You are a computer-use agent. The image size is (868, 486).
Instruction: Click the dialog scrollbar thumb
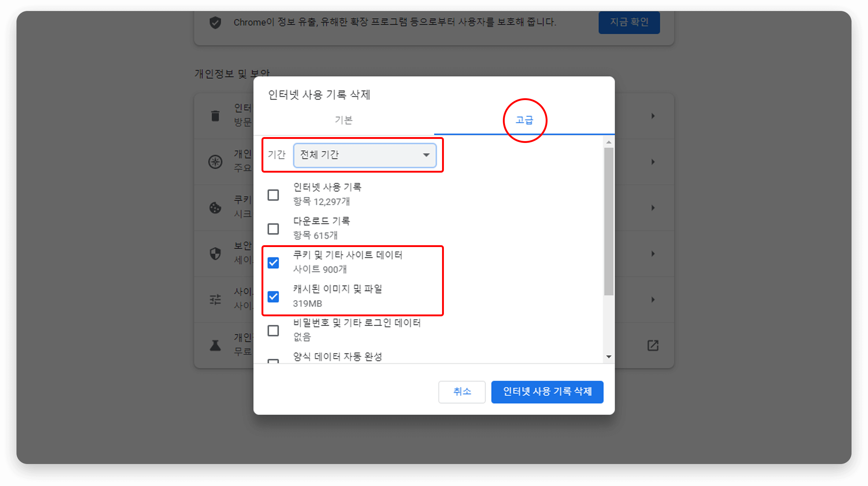point(609,221)
